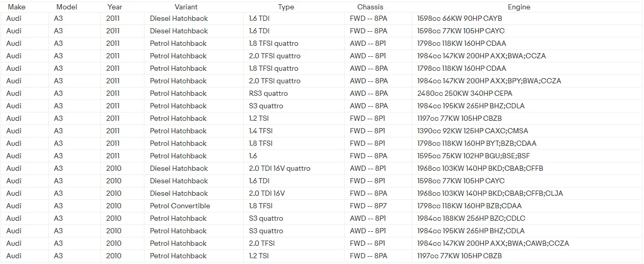The width and height of the screenshot is (644, 264).
Task: Click the 2480cc 250KW 340HP CEPA engine cell
Action: click(x=527, y=94)
